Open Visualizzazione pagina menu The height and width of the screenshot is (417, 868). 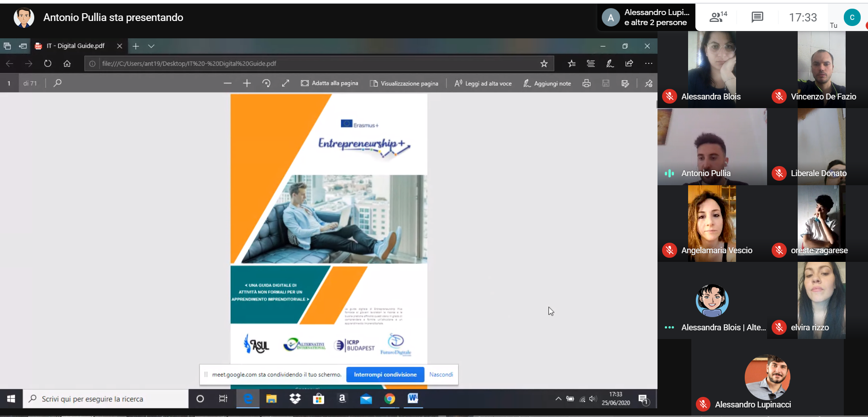click(404, 83)
